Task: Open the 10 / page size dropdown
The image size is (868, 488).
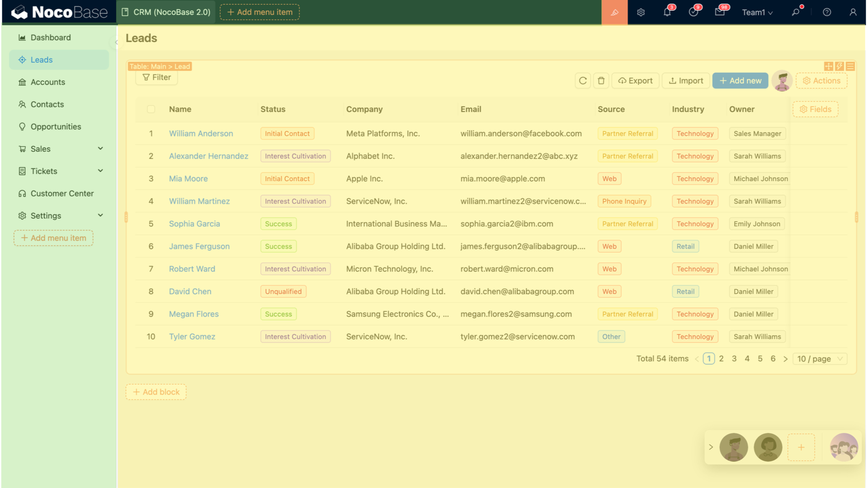Action: pos(820,359)
